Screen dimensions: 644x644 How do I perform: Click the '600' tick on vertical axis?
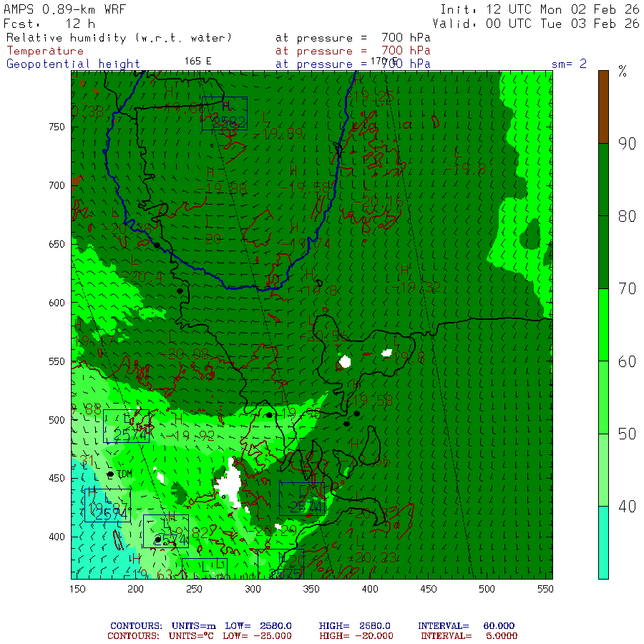pyautogui.click(x=57, y=303)
